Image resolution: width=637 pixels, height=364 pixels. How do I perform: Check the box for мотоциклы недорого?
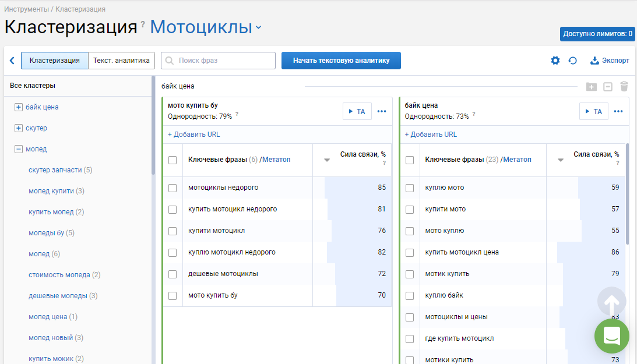coord(173,188)
